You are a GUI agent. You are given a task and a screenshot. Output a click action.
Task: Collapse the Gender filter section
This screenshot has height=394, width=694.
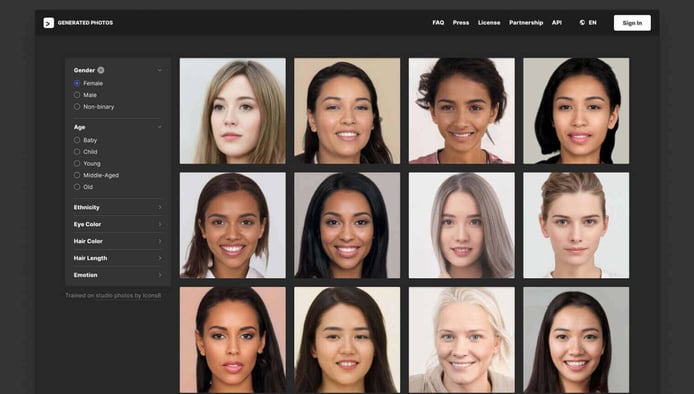(x=160, y=70)
